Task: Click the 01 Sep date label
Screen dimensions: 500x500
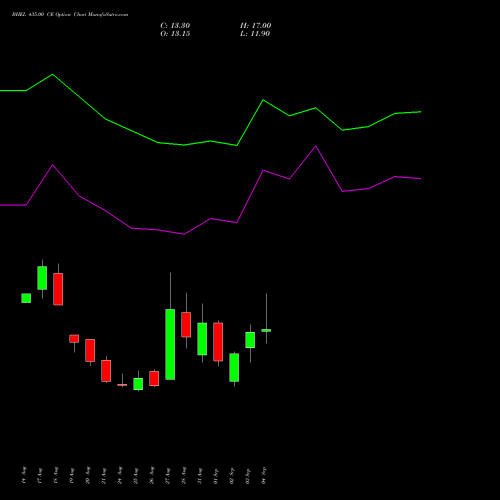Action: (216, 475)
